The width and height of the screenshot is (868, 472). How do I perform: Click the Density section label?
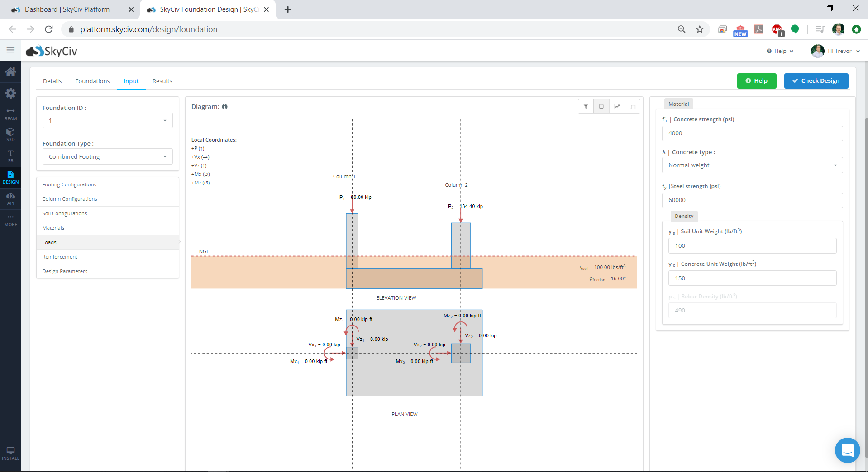point(684,216)
